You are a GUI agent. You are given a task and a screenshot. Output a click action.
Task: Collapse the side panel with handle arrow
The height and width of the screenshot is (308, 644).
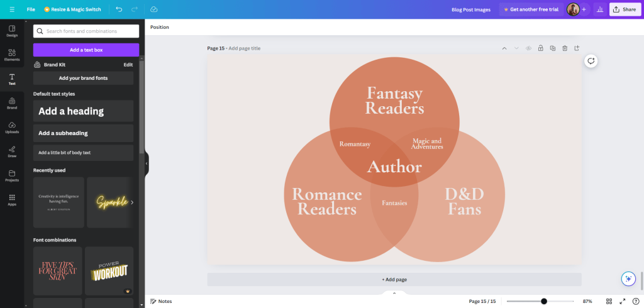(147, 163)
